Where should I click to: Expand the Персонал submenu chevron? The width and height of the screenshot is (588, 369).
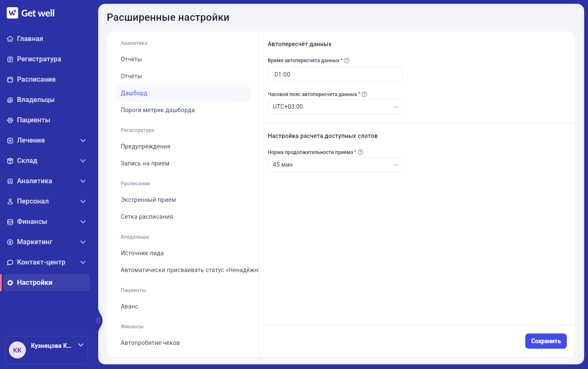(x=83, y=201)
